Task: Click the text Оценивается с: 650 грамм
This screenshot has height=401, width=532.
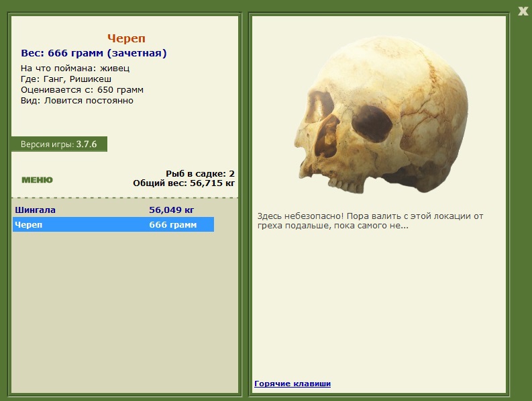Action: click(82, 90)
